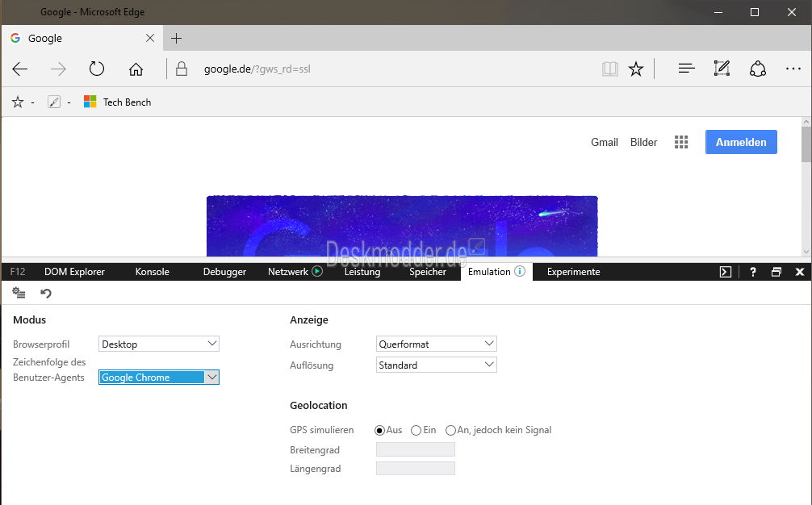Click the forward navigation arrow
Viewport: 812px width, 505px height.
pyautogui.click(x=58, y=69)
